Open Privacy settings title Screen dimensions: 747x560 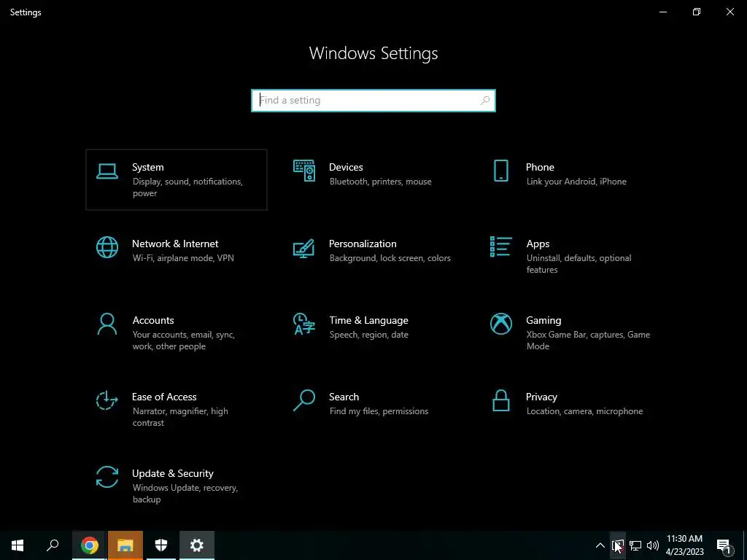541,397
